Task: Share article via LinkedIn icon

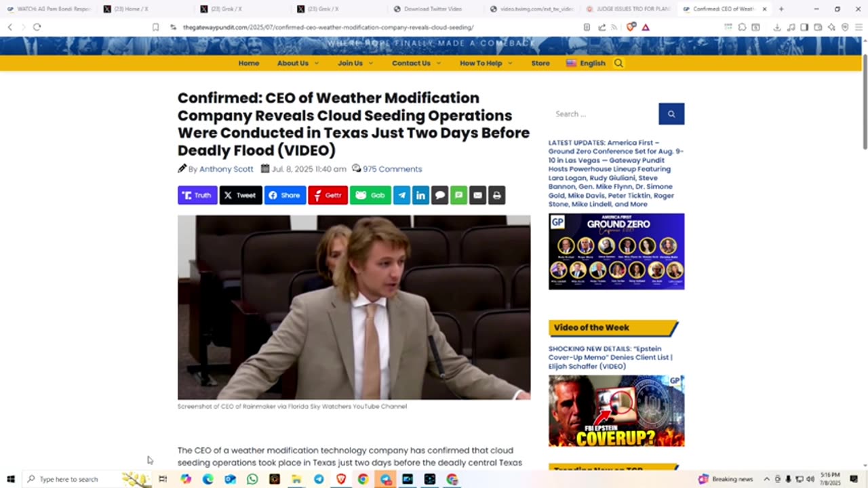Action: (420, 195)
